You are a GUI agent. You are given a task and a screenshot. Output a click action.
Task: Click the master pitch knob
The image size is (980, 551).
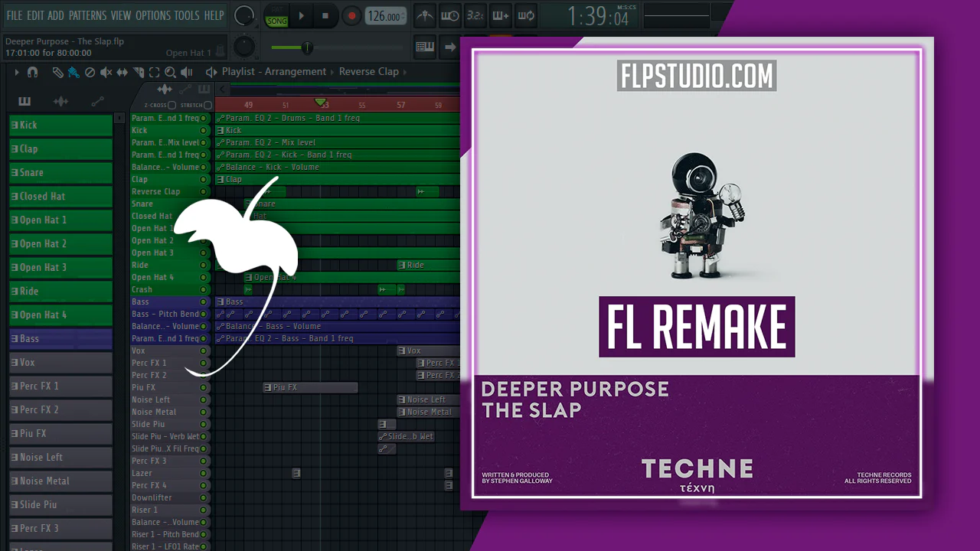[x=244, y=46]
